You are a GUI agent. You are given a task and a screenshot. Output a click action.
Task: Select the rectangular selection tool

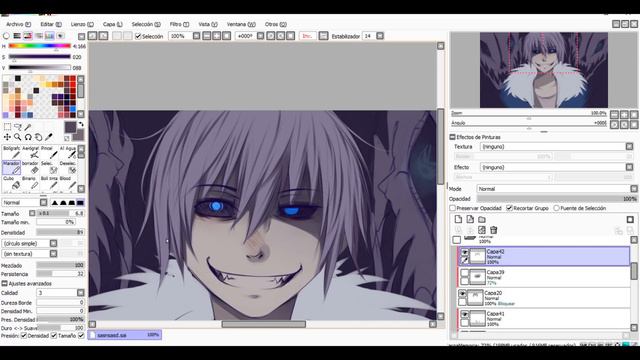(x=7, y=127)
